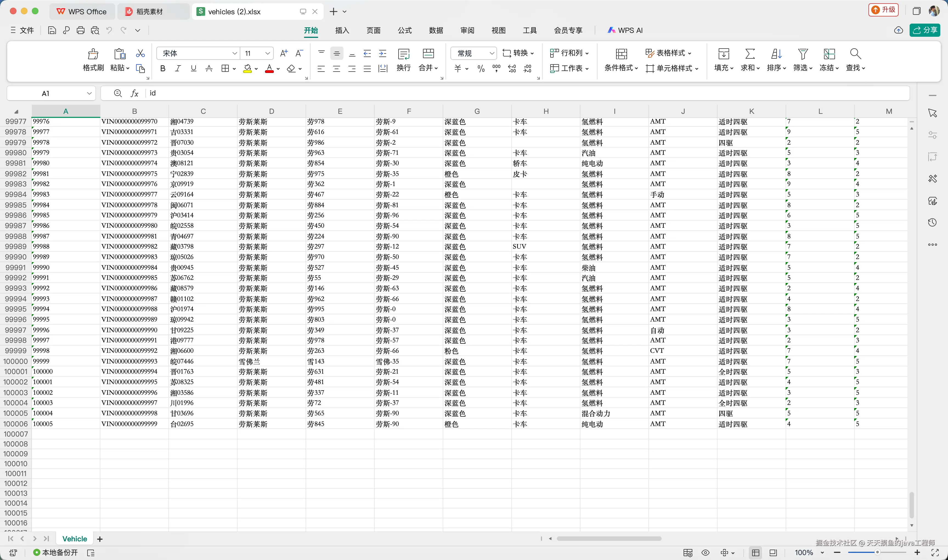Open the 数据 ribbon tab

coord(436,30)
